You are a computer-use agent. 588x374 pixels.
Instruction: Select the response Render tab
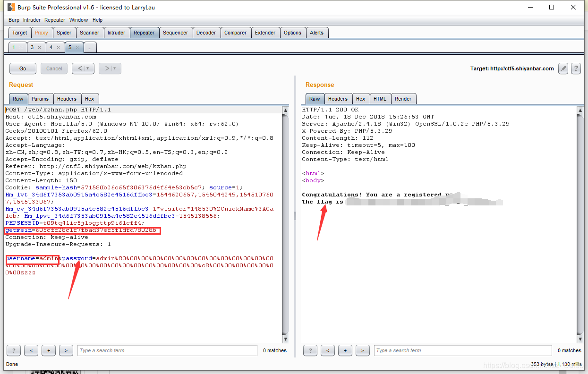click(x=403, y=99)
